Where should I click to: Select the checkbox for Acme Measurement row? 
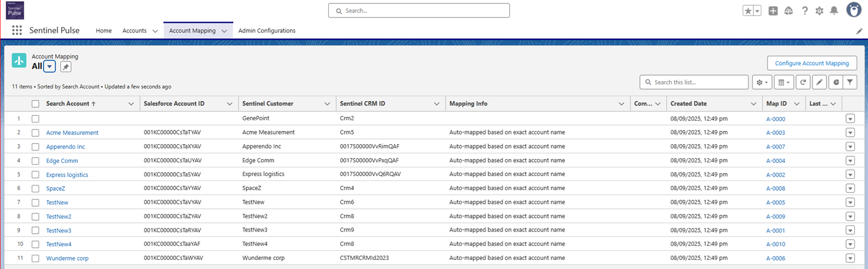[x=35, y=133]
